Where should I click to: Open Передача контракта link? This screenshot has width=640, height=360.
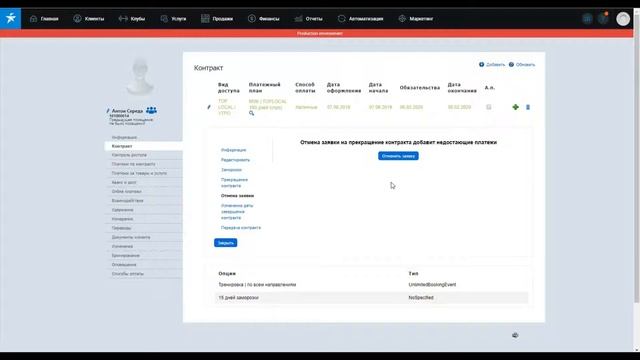point(241,228)
